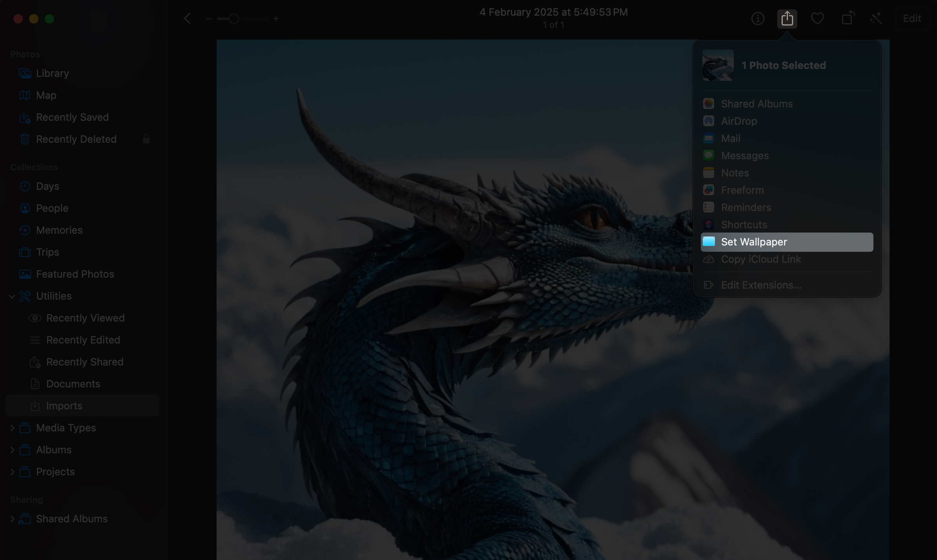The height and width of the screenshot is (560, 937).
Task: Open the Map view from the sidebar
Action: (46, 95)
